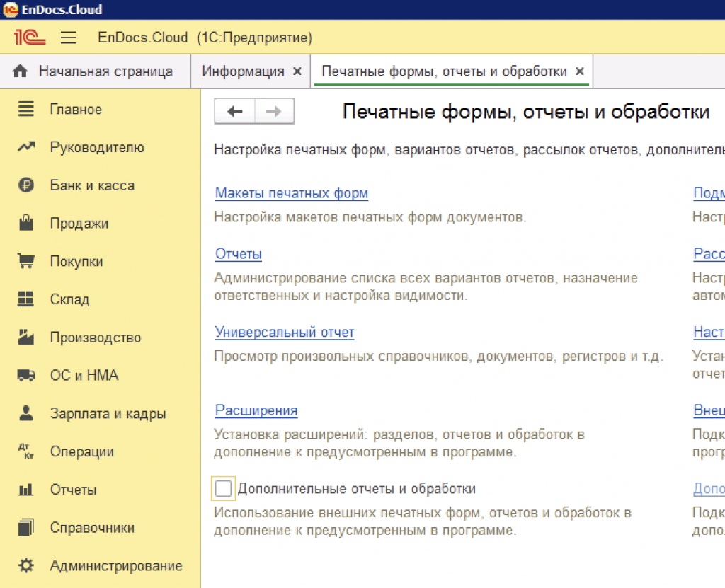Click the Операции Дт/Кт icon
Image resolution: width=725 pixels, height=588 pixels.
[26, 451]
